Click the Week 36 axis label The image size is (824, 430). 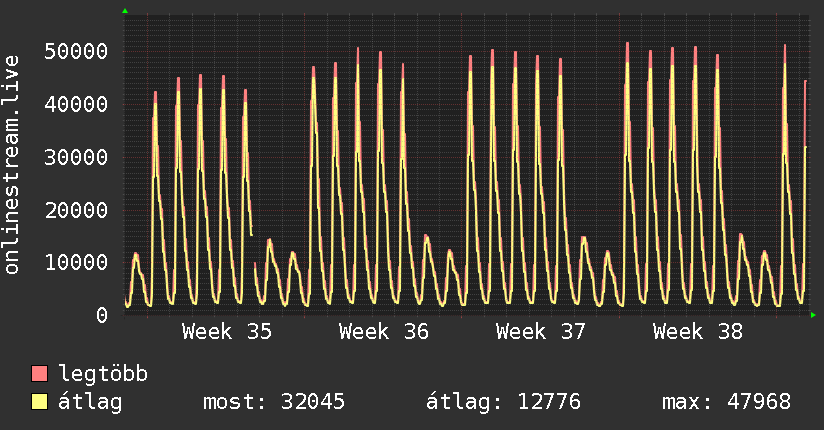pyautogui.click(x=384, y=332)
